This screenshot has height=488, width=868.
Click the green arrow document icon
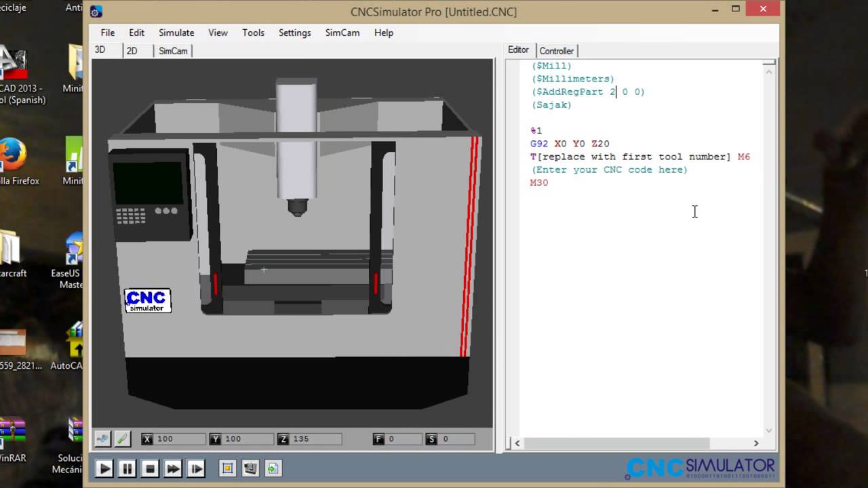tap(272, 468)
